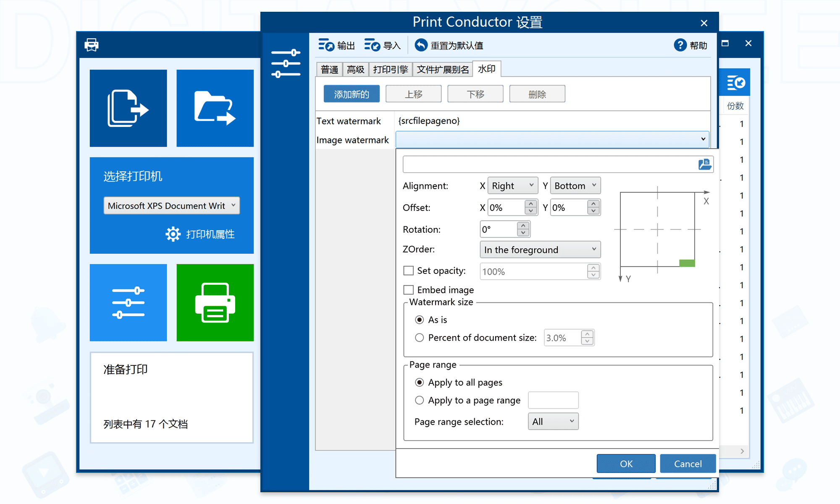Screen dimensions: 840x504
Task: Click the right scroll arrow in main window list
Action: pos(742,451)
